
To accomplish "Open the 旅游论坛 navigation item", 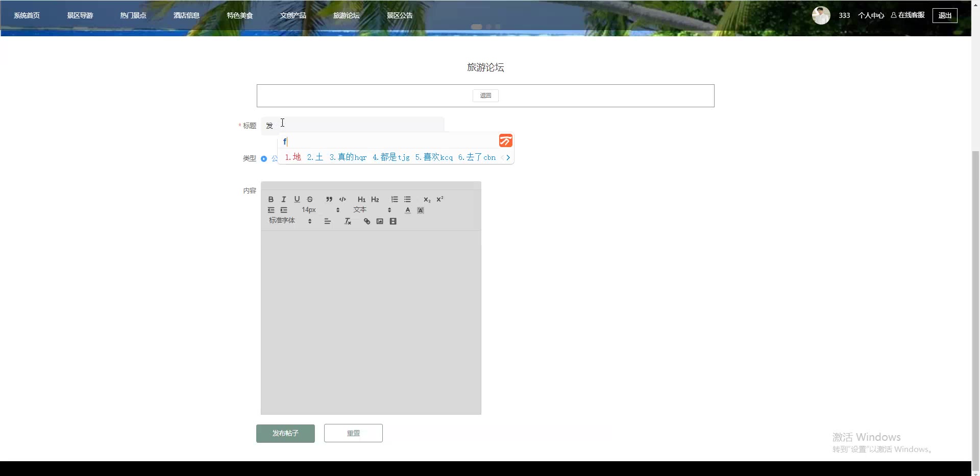I will (x=347, y=15).
